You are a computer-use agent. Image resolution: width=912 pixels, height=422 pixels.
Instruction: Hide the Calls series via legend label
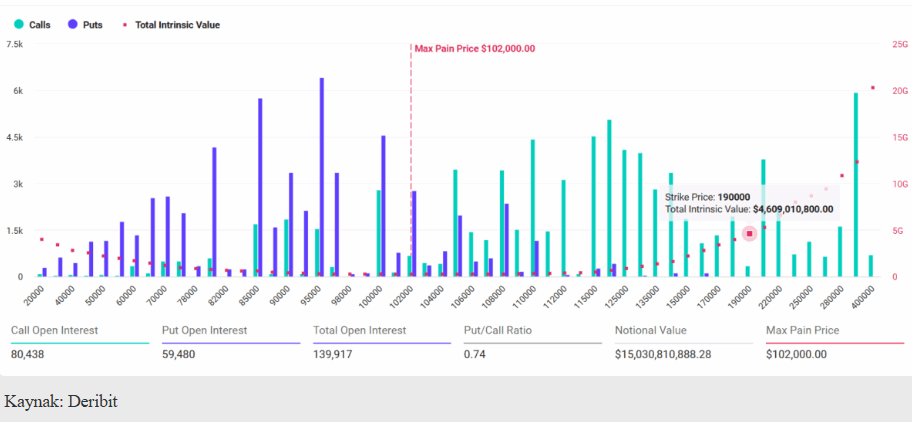pyautogui.click(x=40, y=25)
